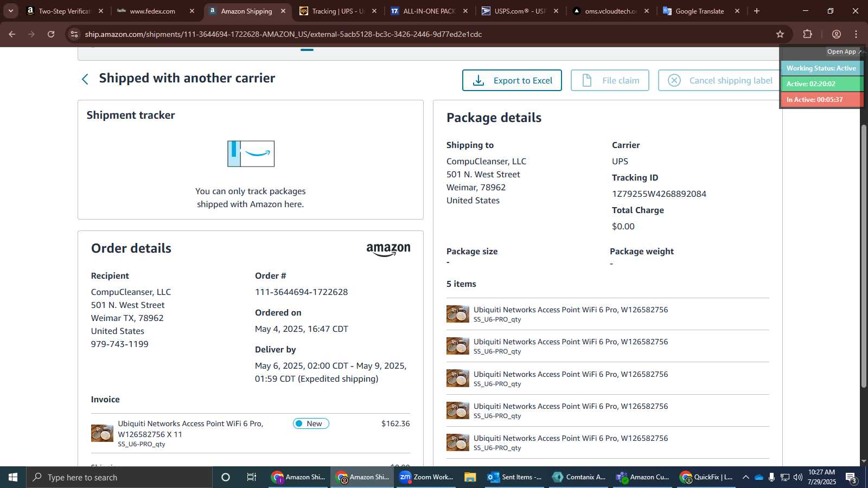Image resolution: width=868 pixels, height=488 pixels.
Task: Click the invoice price $162.36
Action: 395,424
